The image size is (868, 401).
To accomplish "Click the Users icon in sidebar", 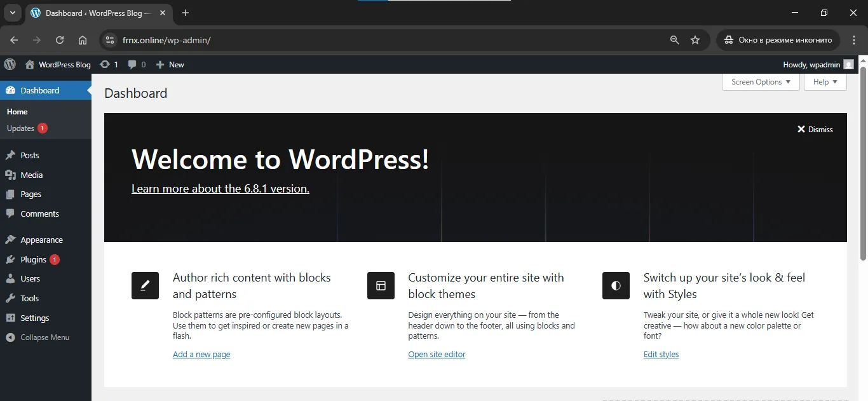I will pos(10,278).
